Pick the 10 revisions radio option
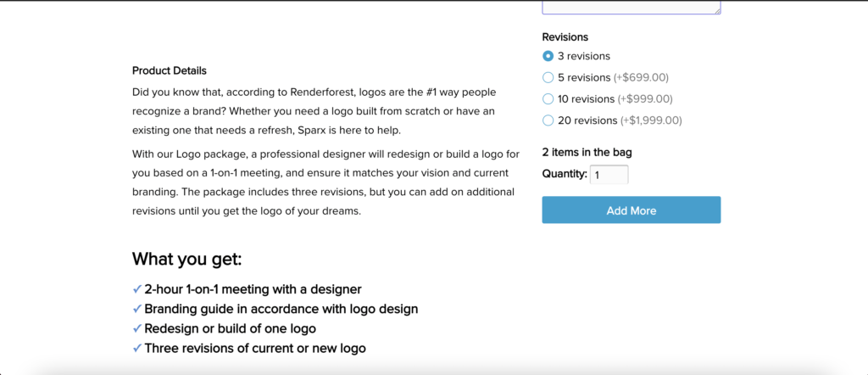 click(x=548, y=98)
